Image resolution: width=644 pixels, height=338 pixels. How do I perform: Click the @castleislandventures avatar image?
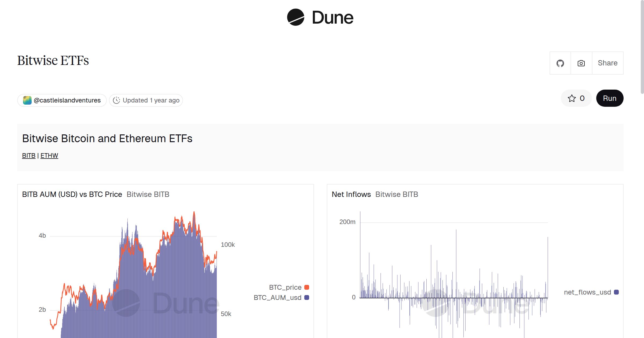pyautogui.click(x=27, y=100)
